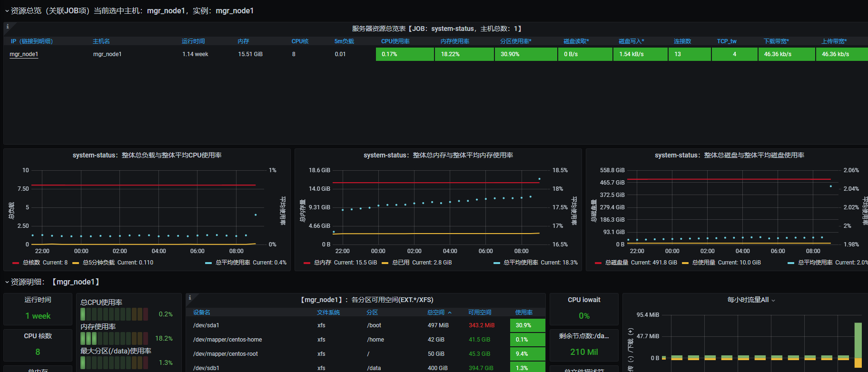This screenshot has height=372, width=868.
Task: Sort partition table by 可用空间 column
Action: 480,313
